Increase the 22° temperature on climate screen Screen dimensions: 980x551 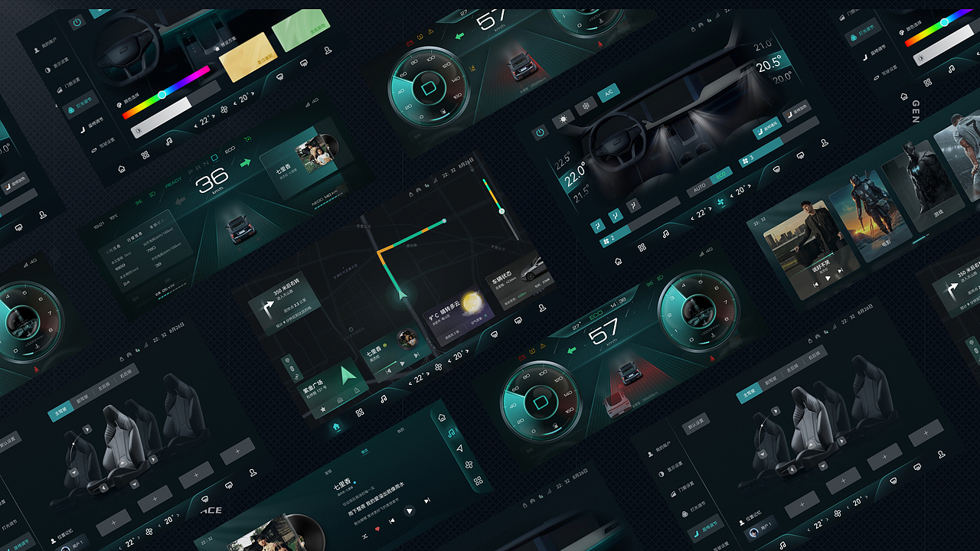click(711, 207)
